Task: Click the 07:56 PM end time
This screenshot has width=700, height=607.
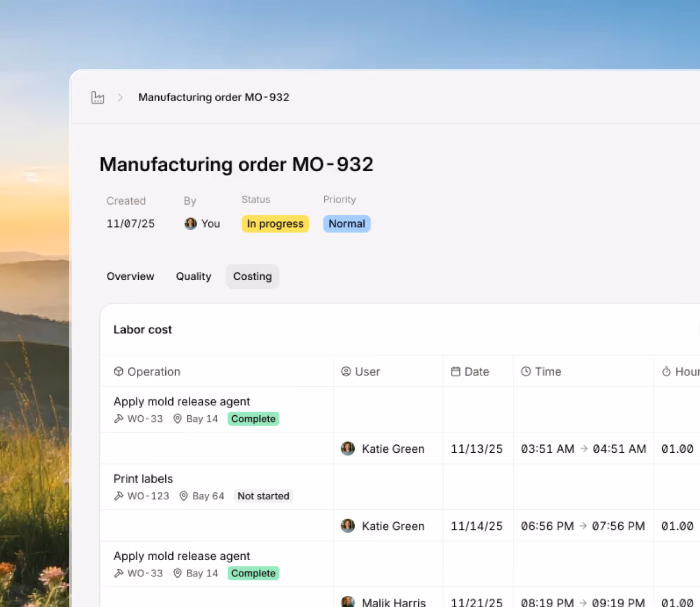Action: point(618,526)
